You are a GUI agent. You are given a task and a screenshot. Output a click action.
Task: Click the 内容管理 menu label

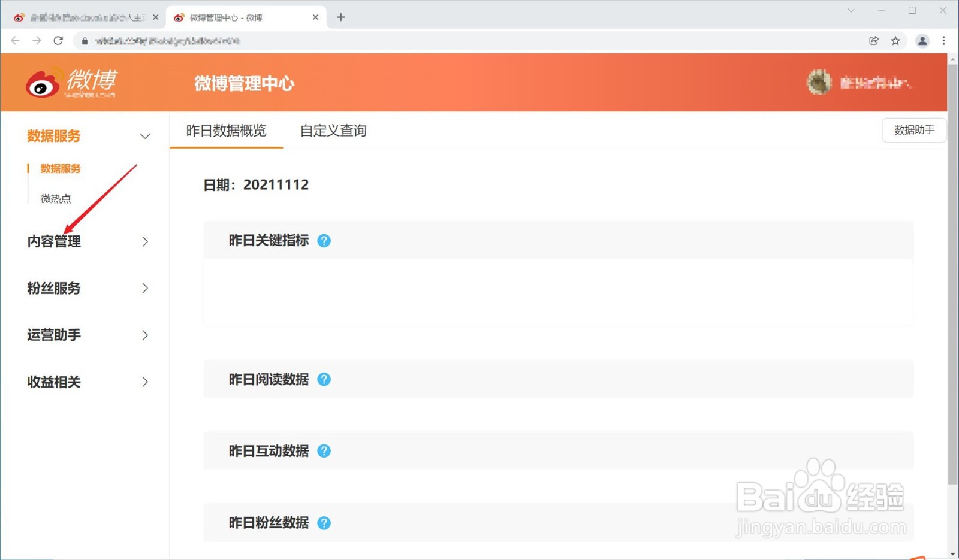[54, 241]
